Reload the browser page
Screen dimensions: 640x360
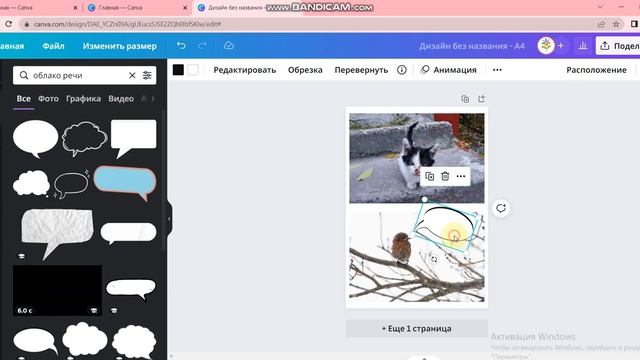(8, 24)
